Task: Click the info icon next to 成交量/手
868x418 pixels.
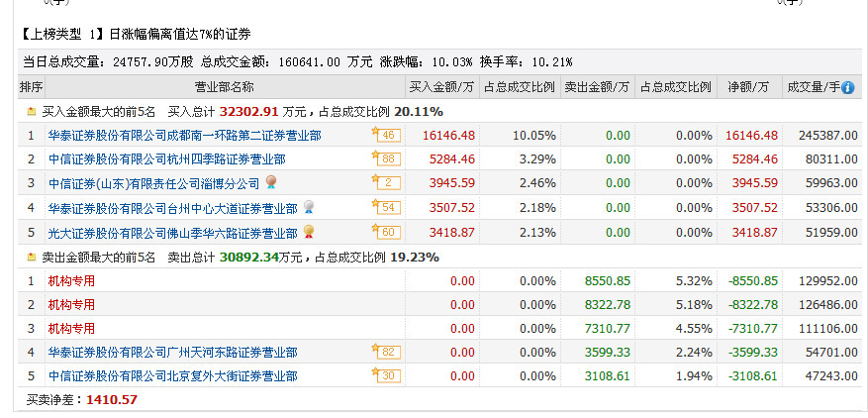Action: 847,87
